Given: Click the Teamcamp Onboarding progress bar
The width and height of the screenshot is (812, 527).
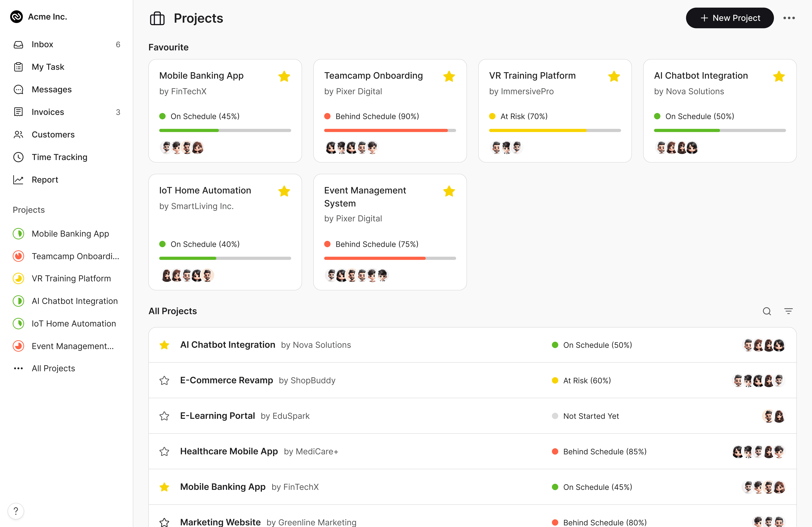Looking at the screenshot, I should pos(390,130).
